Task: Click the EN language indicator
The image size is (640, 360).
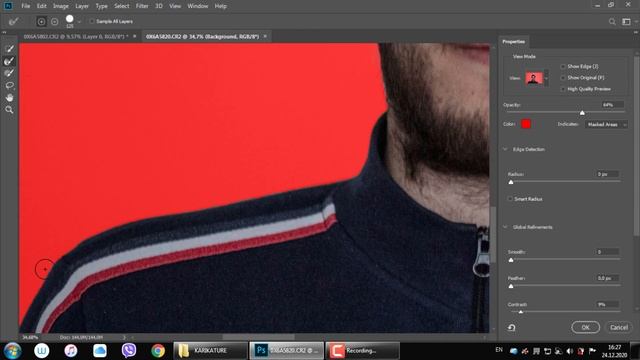Action: [499, 350]
